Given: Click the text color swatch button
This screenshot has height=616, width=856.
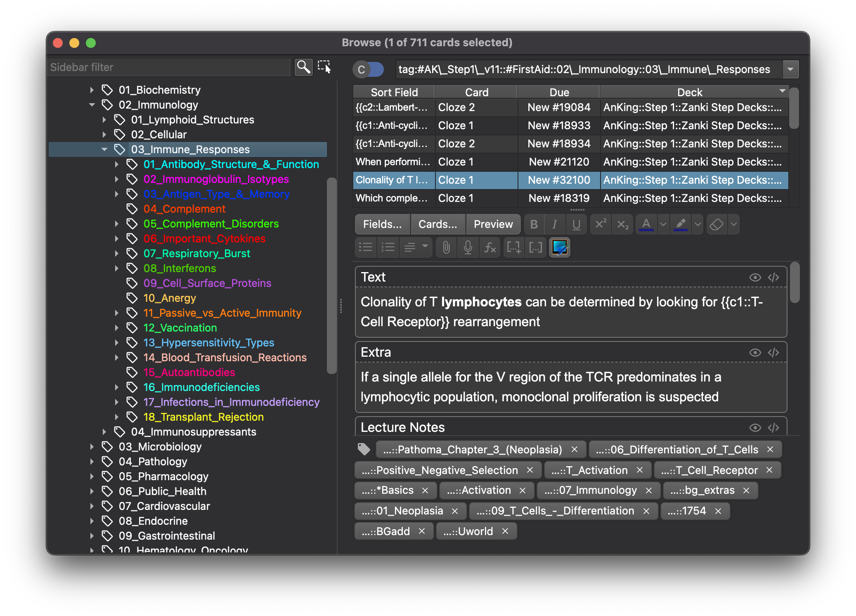Looking at the screenshot, I should [646, 224].
